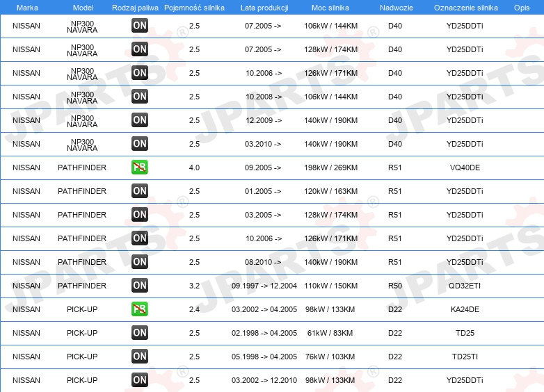The width and height of the screenshot is (544, 392).
Task: Click the R51 body cell in the VQ40DE row
Action: [x=395, y=168]
